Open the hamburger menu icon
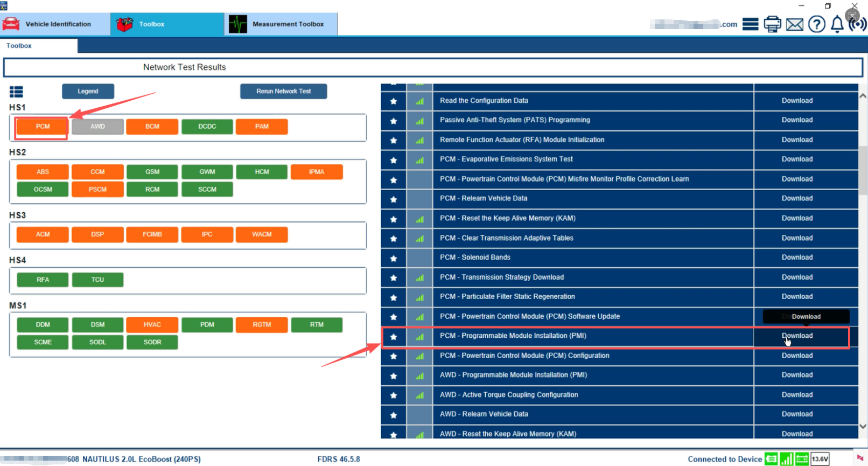868x466 pixels. [750, 24]
